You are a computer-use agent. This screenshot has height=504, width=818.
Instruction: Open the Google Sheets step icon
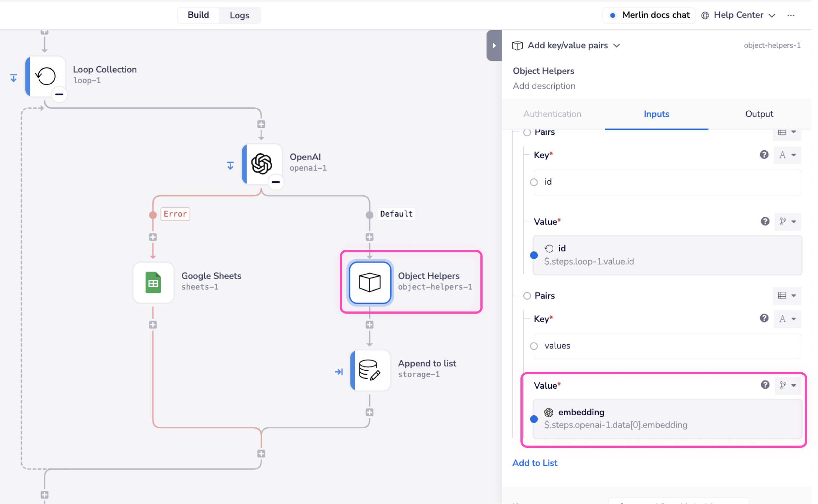pyautogui.click(x=153, y=283)
